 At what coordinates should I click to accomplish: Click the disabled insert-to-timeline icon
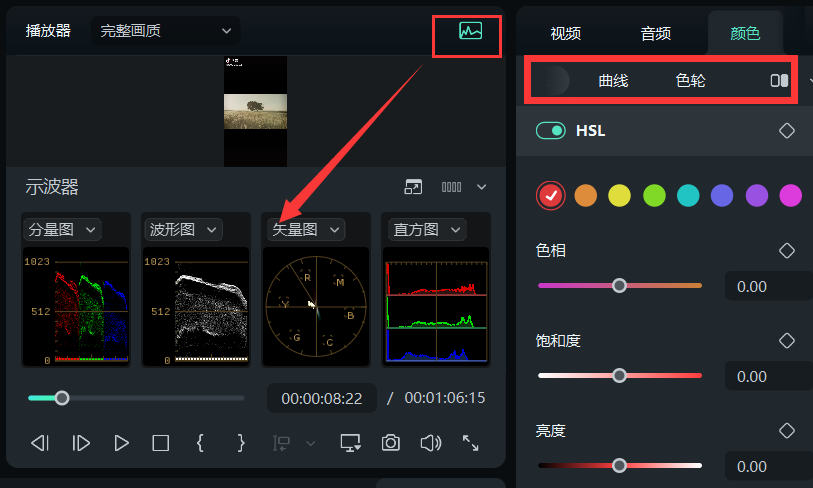pyautogui.click(x=282, y=443)
